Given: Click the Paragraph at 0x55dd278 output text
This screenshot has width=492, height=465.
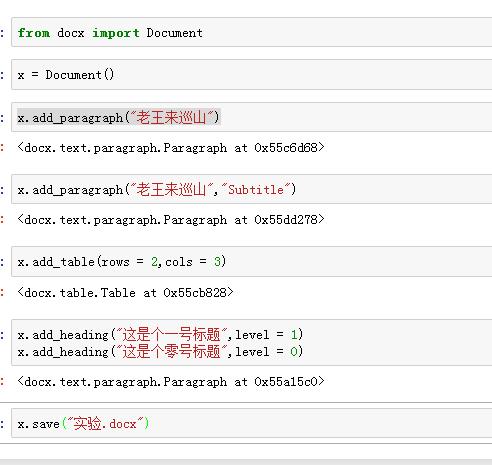Looking at the screenshot, I should click(x=171, y=219).
